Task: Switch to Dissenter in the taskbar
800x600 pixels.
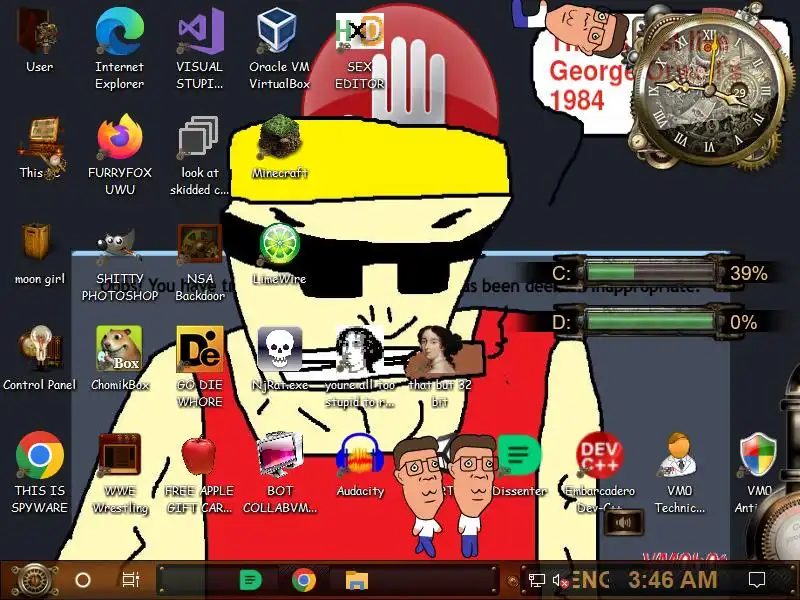Action: pyautogui.click(x=250, y=580)
